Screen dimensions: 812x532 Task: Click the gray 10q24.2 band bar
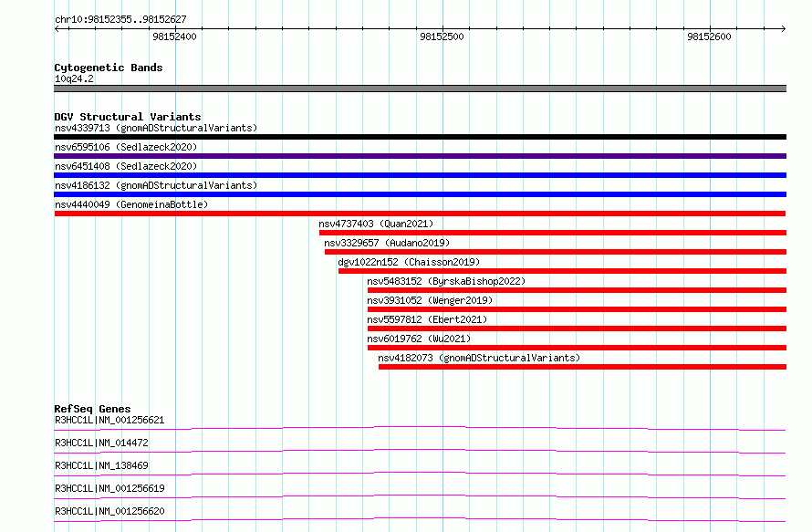pyautogui.click(x=420, y=89)
